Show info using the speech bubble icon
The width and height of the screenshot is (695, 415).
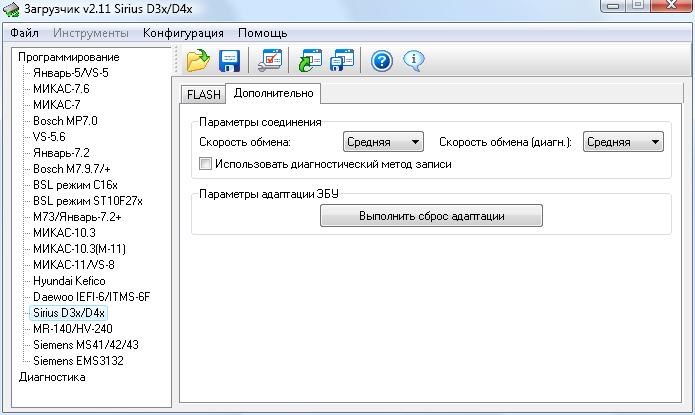[x=414, y=61]
